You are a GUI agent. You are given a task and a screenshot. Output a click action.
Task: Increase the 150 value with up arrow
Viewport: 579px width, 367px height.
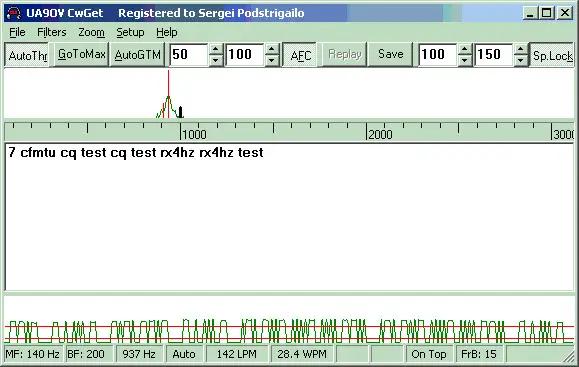point(521,49)
